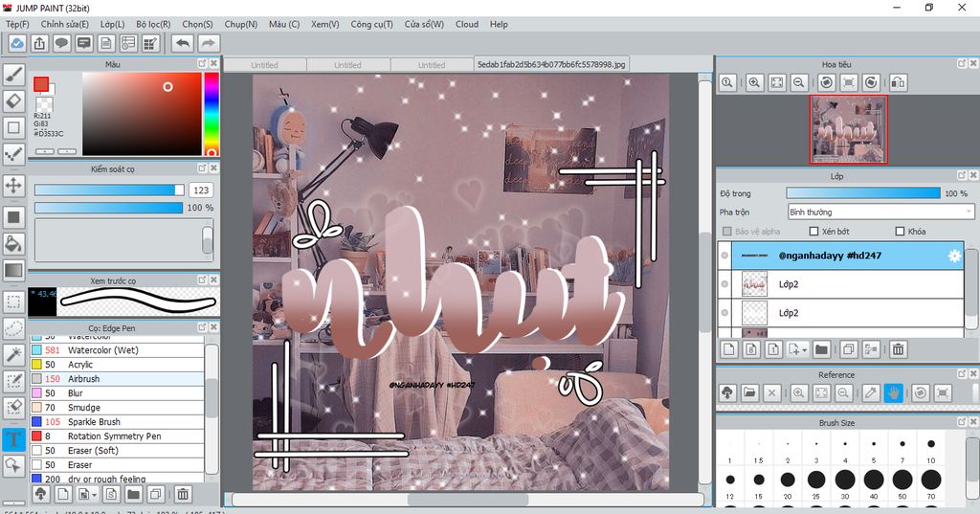Click the Undo arrow
The width and height of the screenshot is (980, 514).
[x=183, y=43]
